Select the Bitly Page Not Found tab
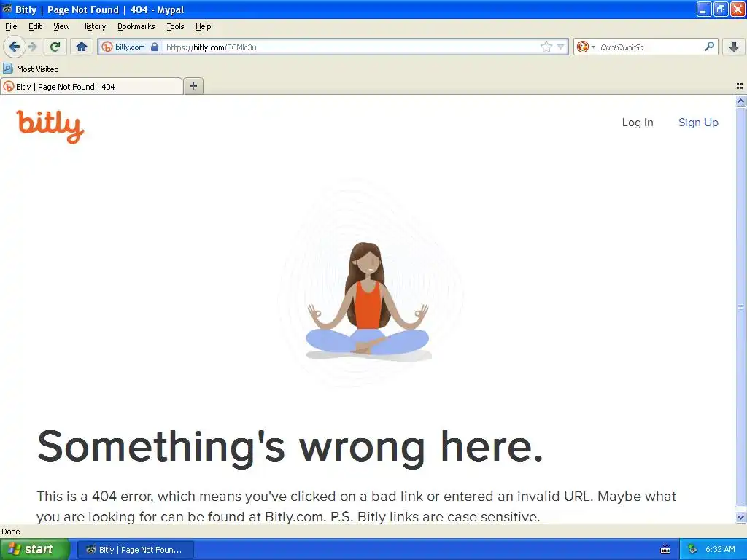Screen dimensions: 747x560 click(91, 86)
